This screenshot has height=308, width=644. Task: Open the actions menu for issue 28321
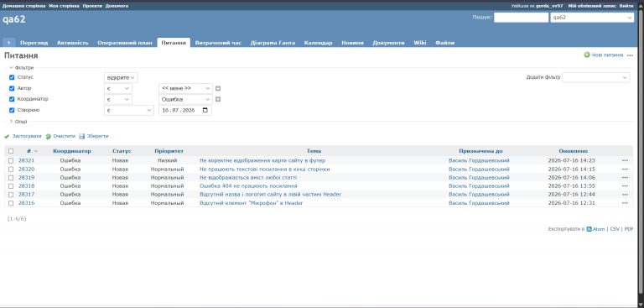point(625,160)
